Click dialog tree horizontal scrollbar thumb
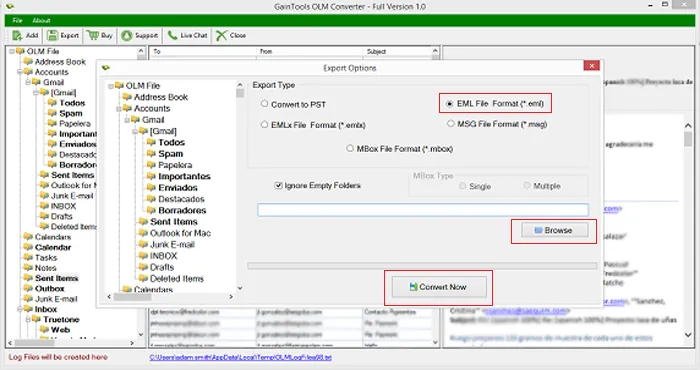The width and height of the screenshot is (700, 370). [133, 297]
